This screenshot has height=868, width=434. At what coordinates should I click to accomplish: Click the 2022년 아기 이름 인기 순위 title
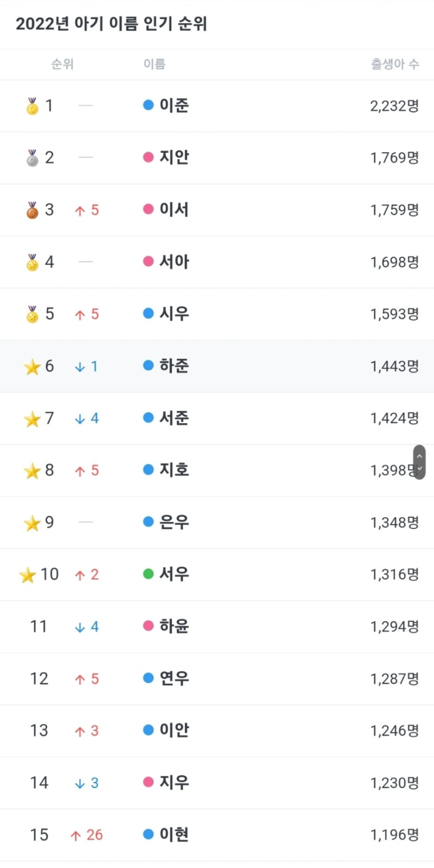111,25
